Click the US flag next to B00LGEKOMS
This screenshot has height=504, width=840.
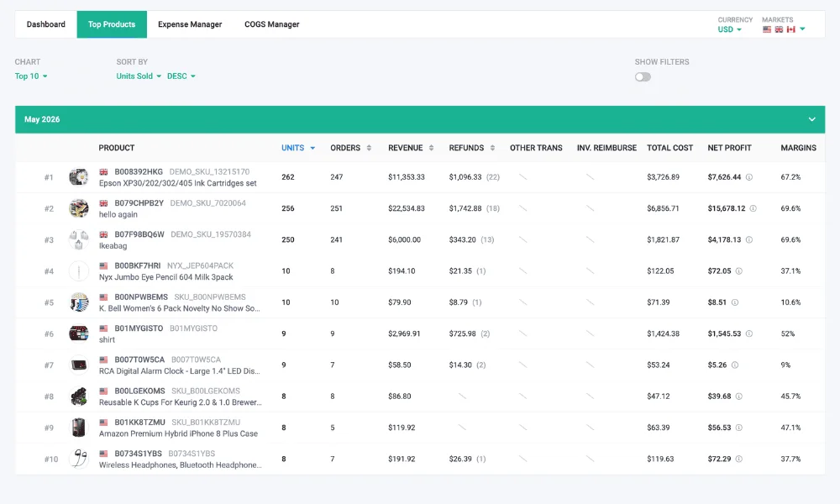[x=103, y=391]
